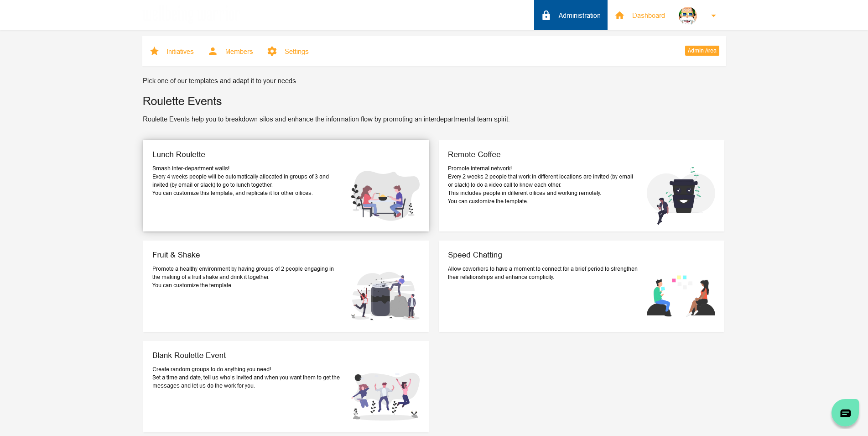Click the lock icon on Administration
Viewport: 868px width, 436px height.
tap(546, 15)
